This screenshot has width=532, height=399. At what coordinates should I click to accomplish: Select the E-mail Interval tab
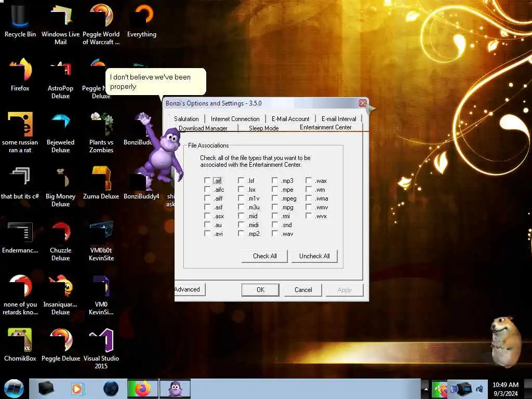[339, 119]
